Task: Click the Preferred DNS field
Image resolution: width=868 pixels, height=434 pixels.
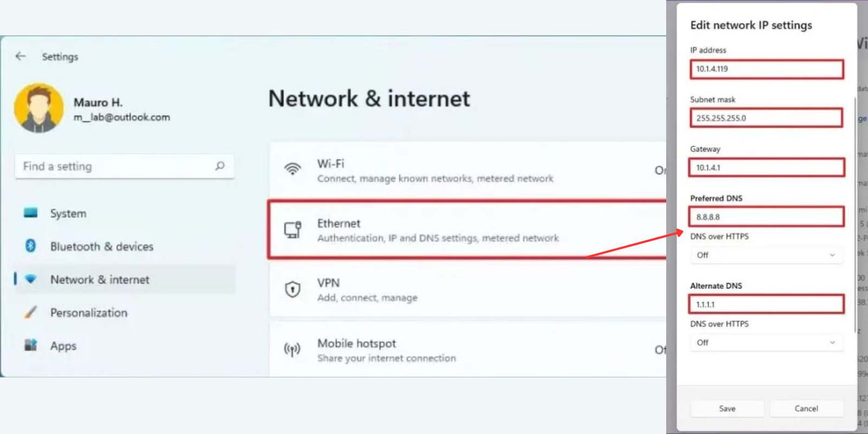Action: coord(767,216)
